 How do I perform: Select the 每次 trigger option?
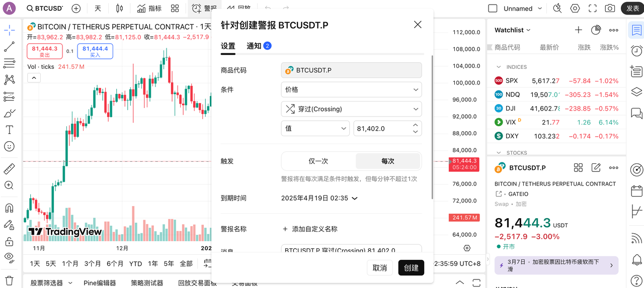387,161
